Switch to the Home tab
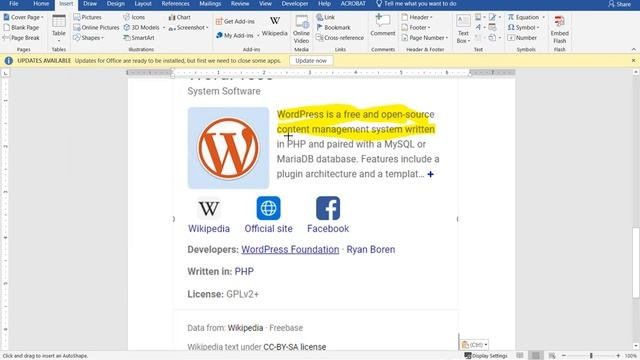 coord(41,4)
